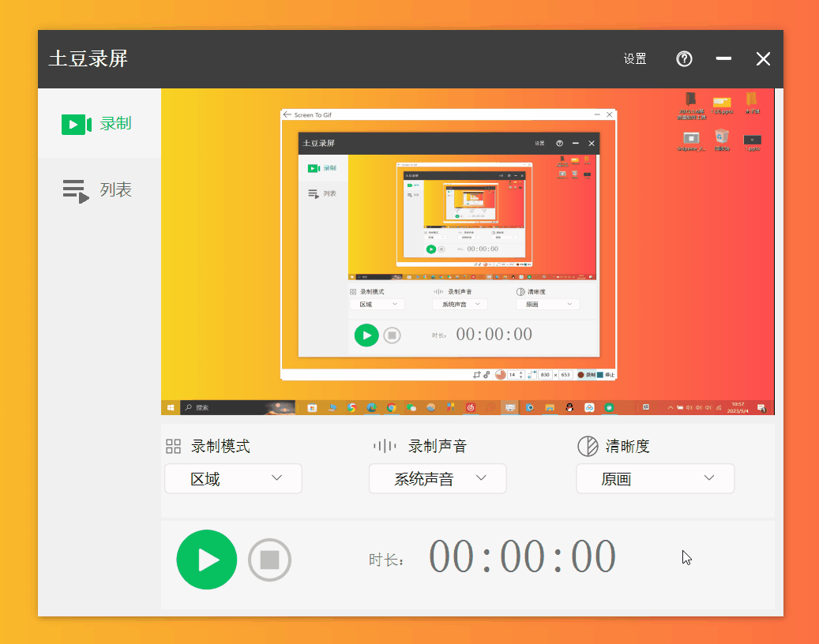Click the 时长 label
The image size is (819, 644).
pyautogui.click(x=386, y=560)
